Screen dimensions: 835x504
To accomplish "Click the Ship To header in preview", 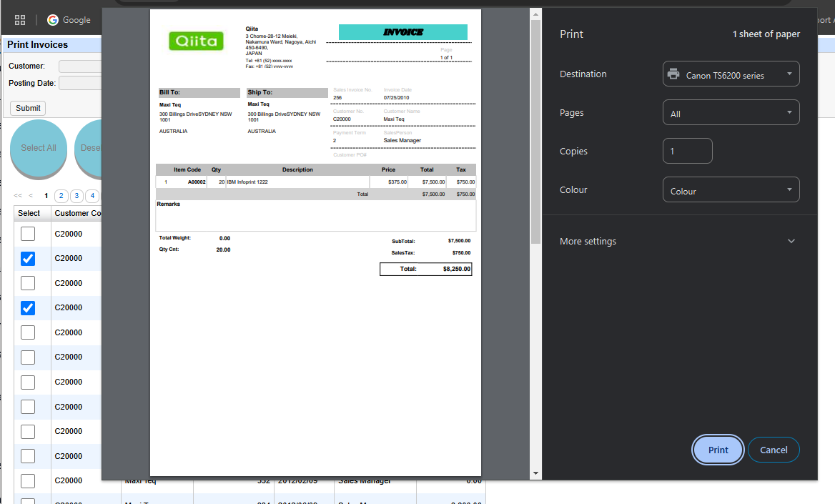I will 287,93.
